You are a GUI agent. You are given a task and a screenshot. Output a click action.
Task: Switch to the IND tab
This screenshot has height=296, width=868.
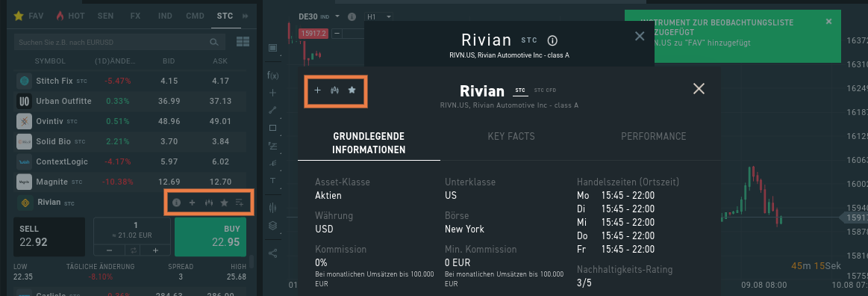tap(165, 16)
